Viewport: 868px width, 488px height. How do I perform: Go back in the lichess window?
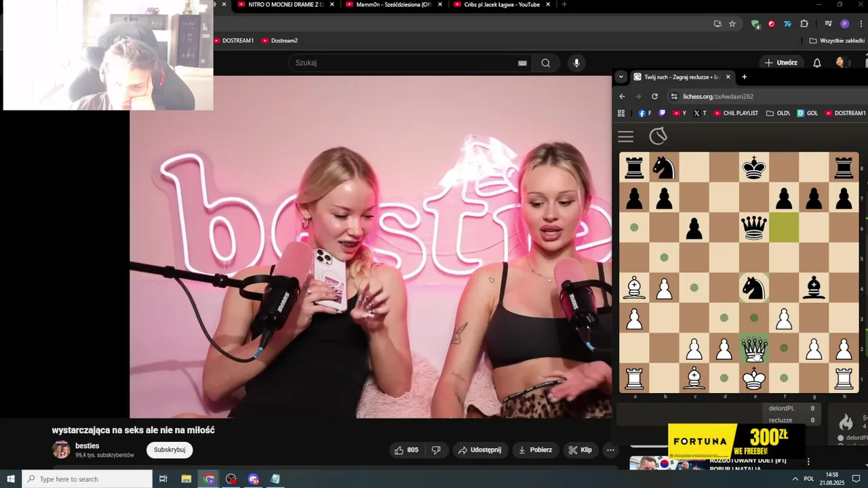tap(622, 96)
